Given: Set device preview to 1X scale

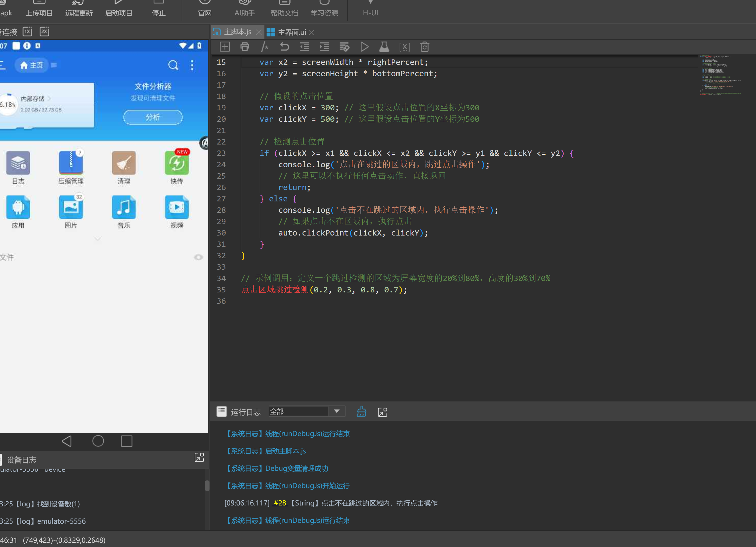Looking at the screenshot, I should point(27,32).
